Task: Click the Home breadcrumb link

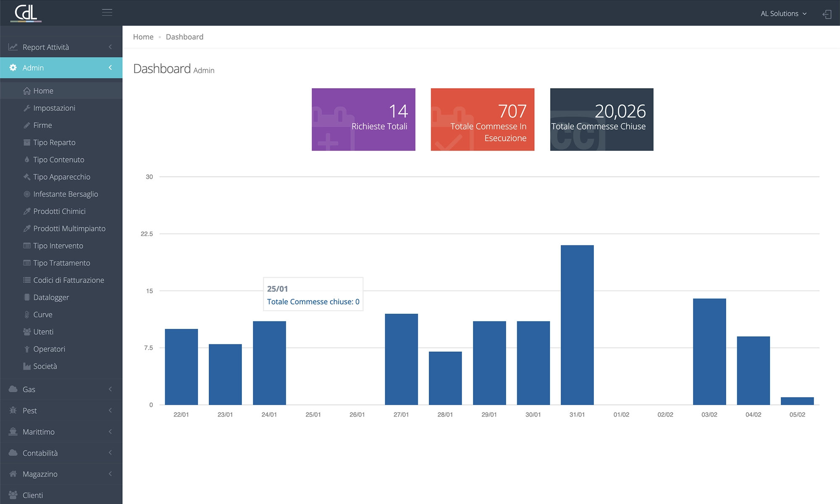Action: 143,37
